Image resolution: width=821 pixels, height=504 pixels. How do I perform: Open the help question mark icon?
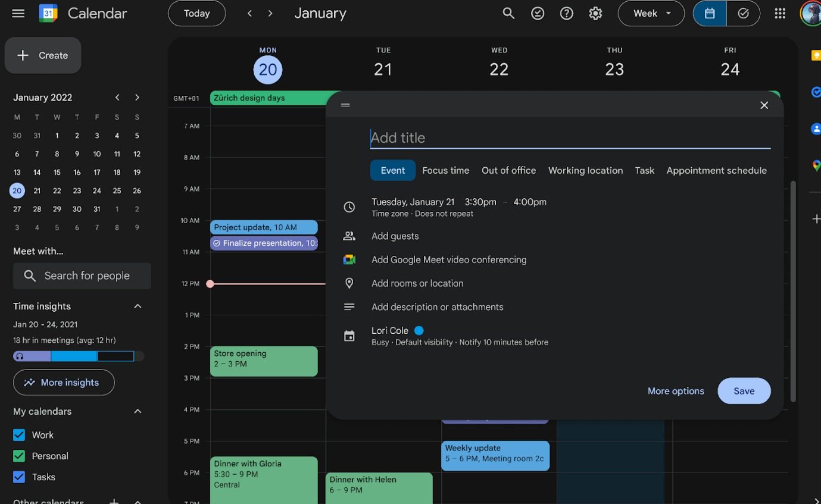[566, 13]
